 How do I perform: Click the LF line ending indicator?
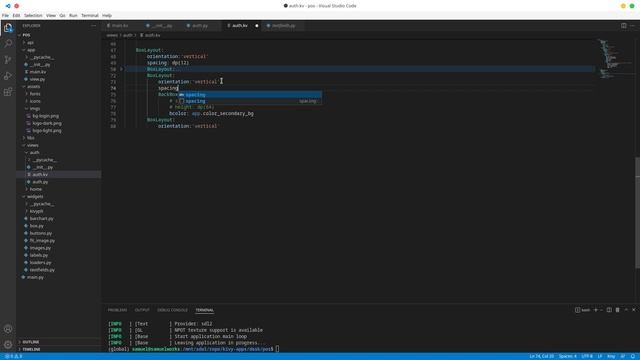(x=600, y=356)
